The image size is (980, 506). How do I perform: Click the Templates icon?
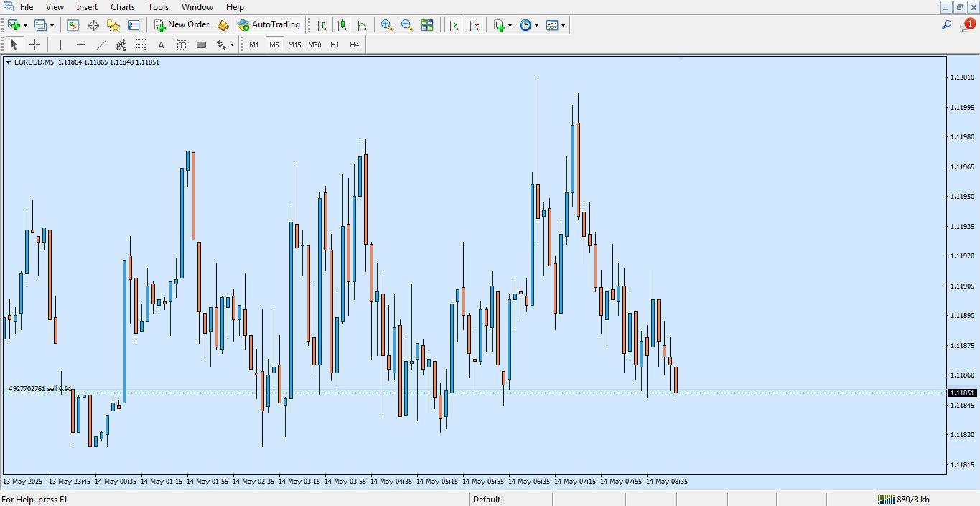[x=551, y=25]
